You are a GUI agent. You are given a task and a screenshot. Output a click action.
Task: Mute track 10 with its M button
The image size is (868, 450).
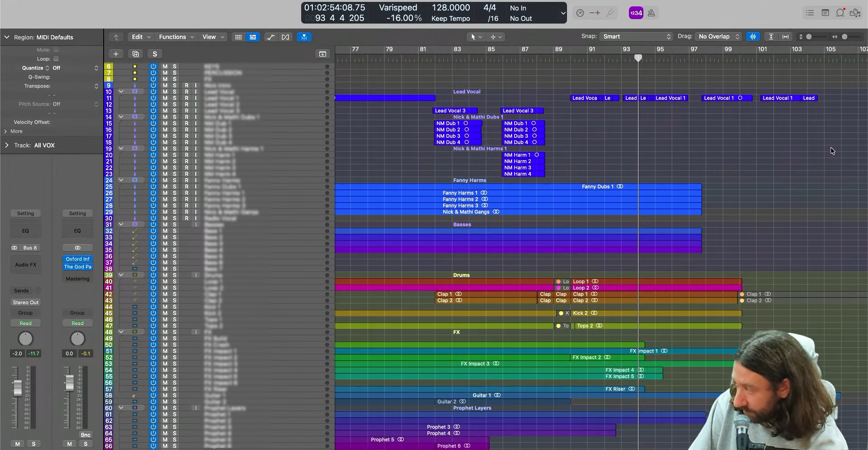point(165,92)
